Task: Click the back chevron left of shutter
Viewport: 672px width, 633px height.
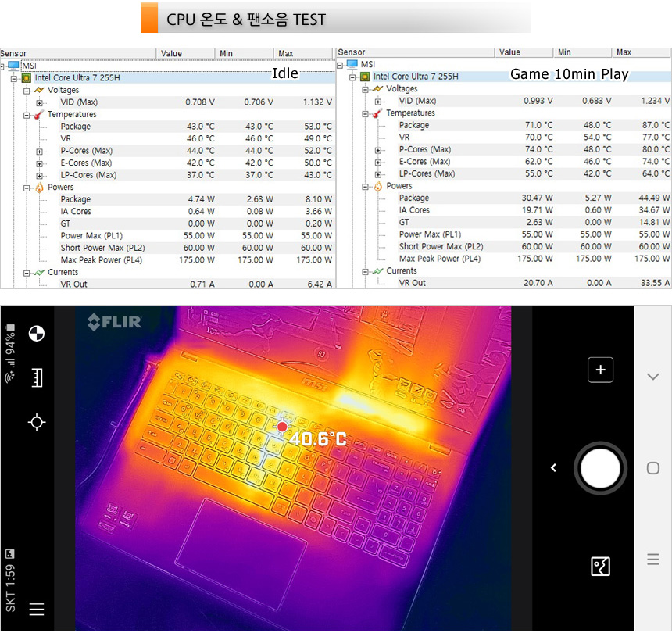Action: point(553,468)
